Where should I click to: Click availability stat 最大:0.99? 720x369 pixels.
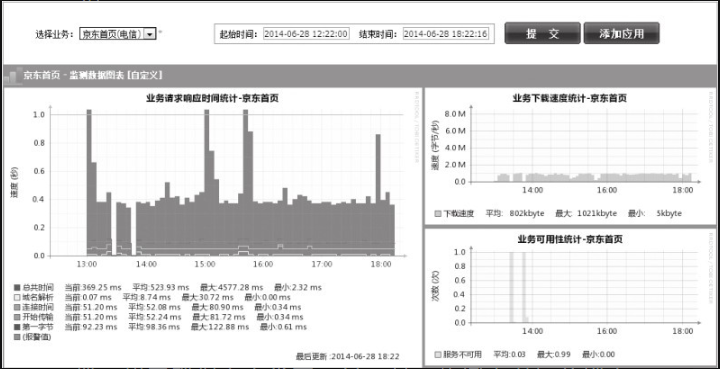553,355
